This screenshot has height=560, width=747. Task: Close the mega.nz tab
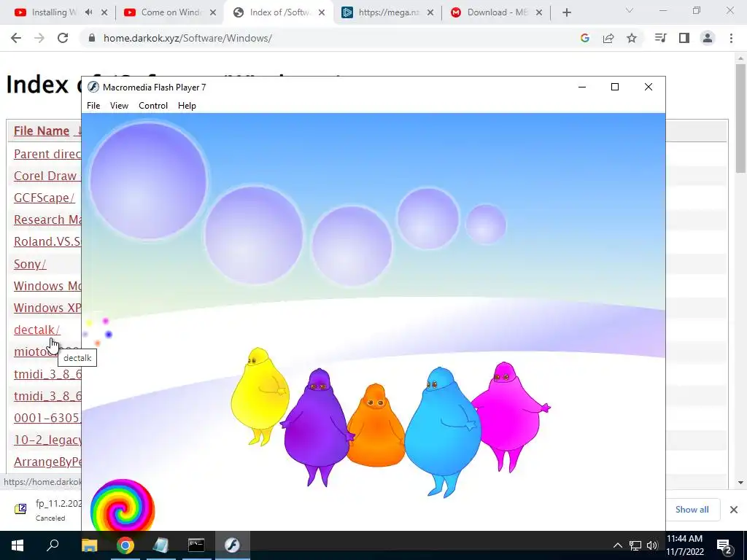point(430,13)
